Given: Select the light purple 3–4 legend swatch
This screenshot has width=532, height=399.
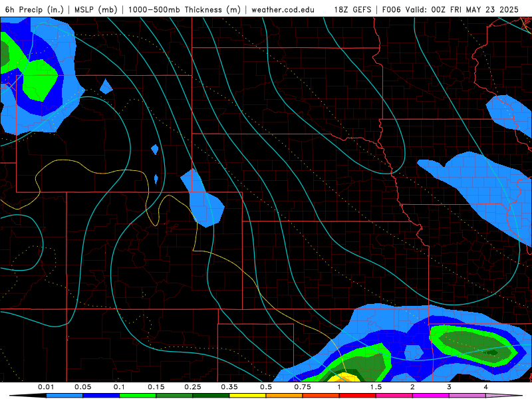Looking at the screenshot, I should pos(467,396).
